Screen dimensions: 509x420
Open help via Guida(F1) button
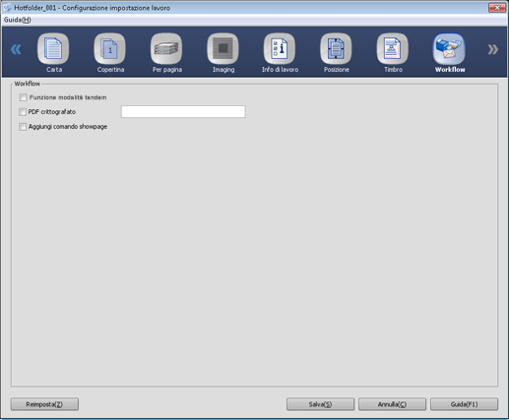click(x=464, y=404)
